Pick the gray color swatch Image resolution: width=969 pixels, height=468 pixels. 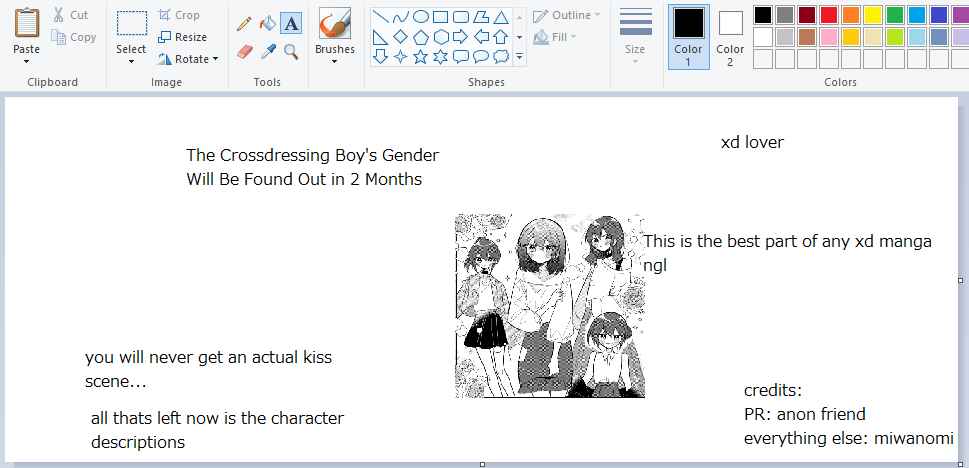[785, 15]
